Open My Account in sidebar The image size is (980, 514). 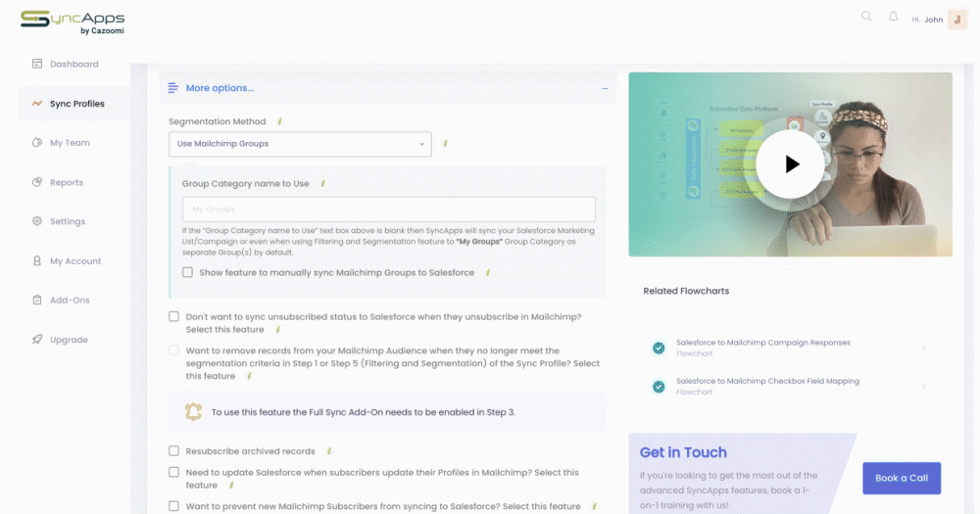tap(75, 260)
